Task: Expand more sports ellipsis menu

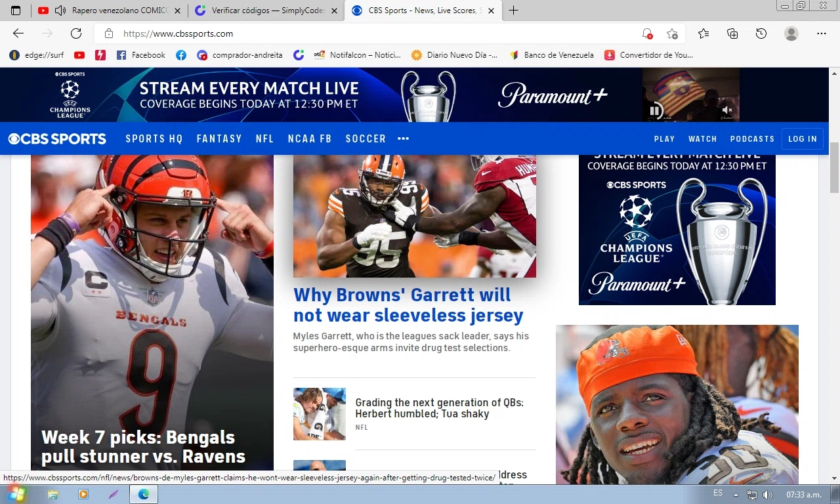Action: coord(403,138)
